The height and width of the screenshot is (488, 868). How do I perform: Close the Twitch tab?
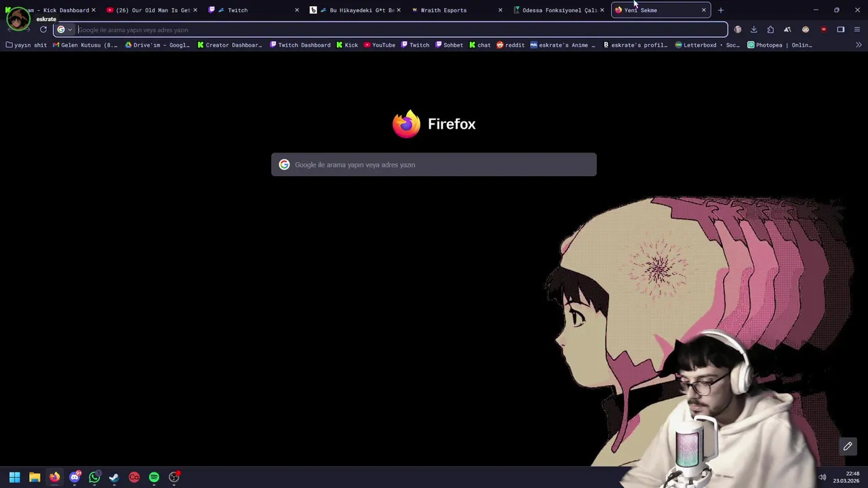(x=297, y=10)
